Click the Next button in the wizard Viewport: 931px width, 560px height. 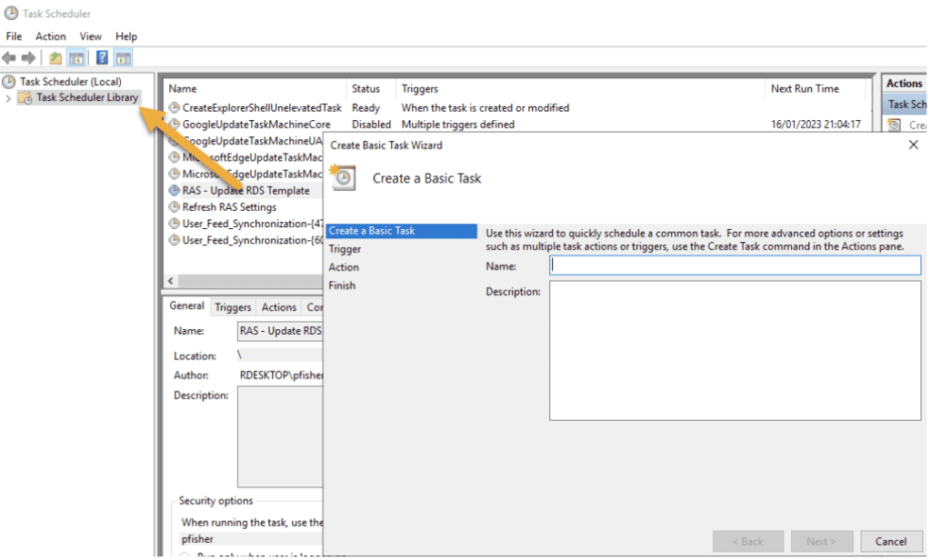coord(821,541)
